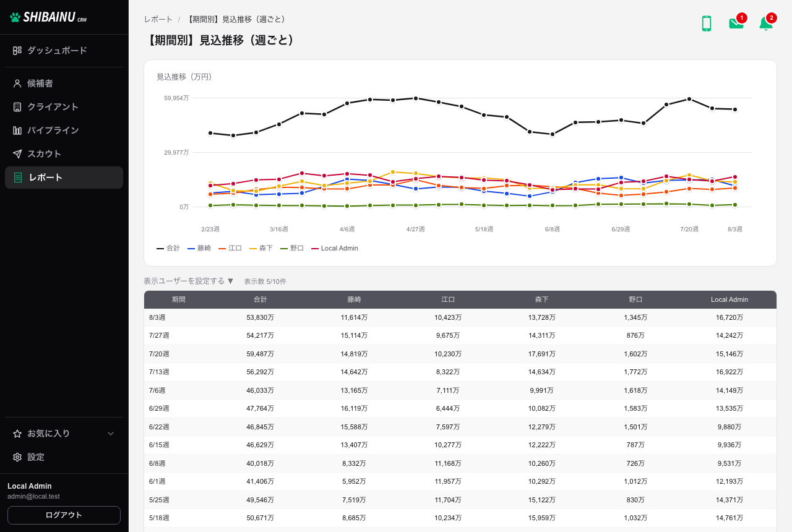Open the inbox icon with badge 1
The image size is (792, 532).
click(x=736, y=24)
